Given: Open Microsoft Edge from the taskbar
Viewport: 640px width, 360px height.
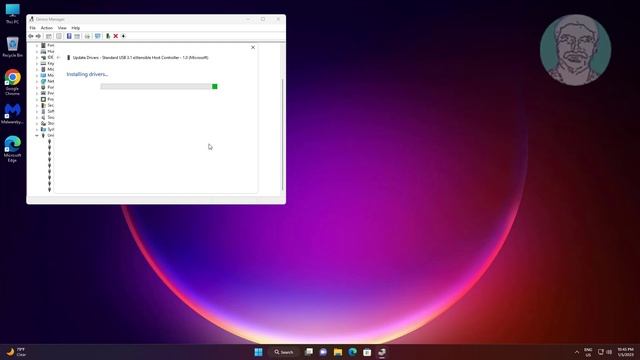Looking at the screenshot, I should click(353, 352).
